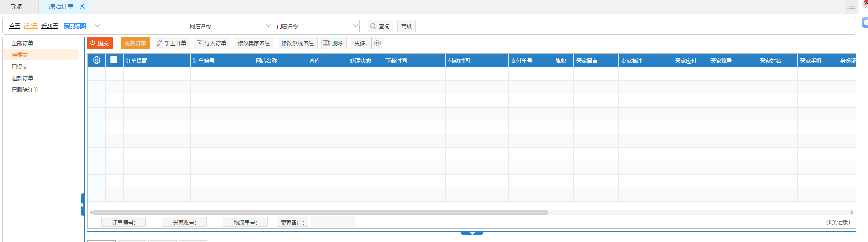The image size is (868, 242).
Task: Select 已提交 in sidebar
Action: click(x=40, y=66)
